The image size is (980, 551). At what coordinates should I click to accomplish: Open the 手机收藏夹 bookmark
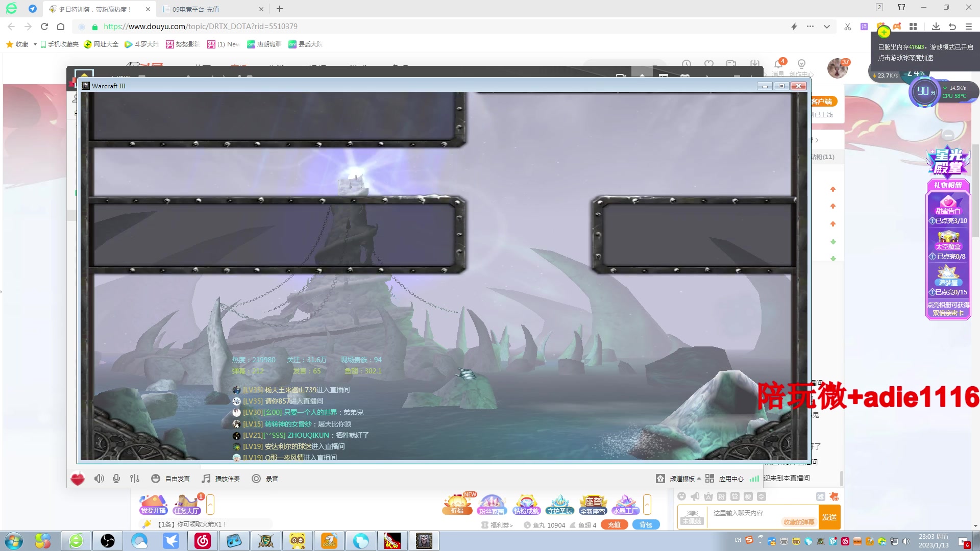point(60,44)
